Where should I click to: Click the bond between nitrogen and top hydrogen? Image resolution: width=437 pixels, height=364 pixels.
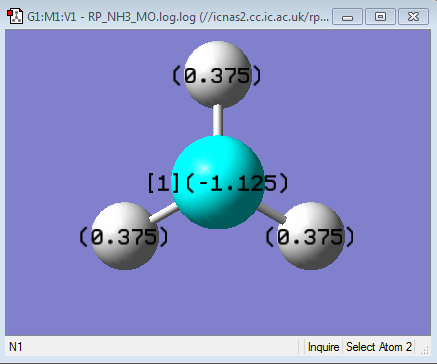point(218,120)
